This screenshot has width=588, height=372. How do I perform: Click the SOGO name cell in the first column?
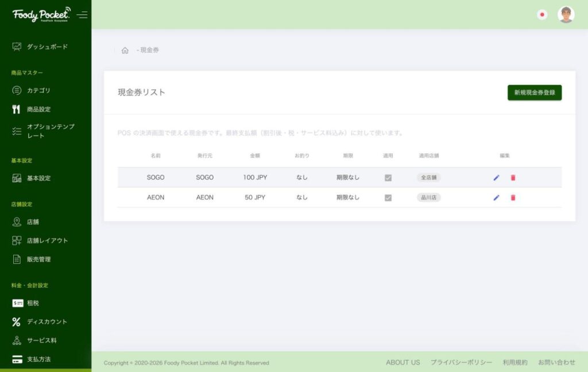coord(156,177)
